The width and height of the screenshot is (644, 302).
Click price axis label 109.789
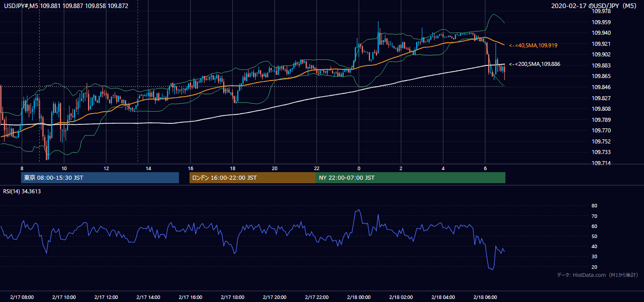coord(601,120)
